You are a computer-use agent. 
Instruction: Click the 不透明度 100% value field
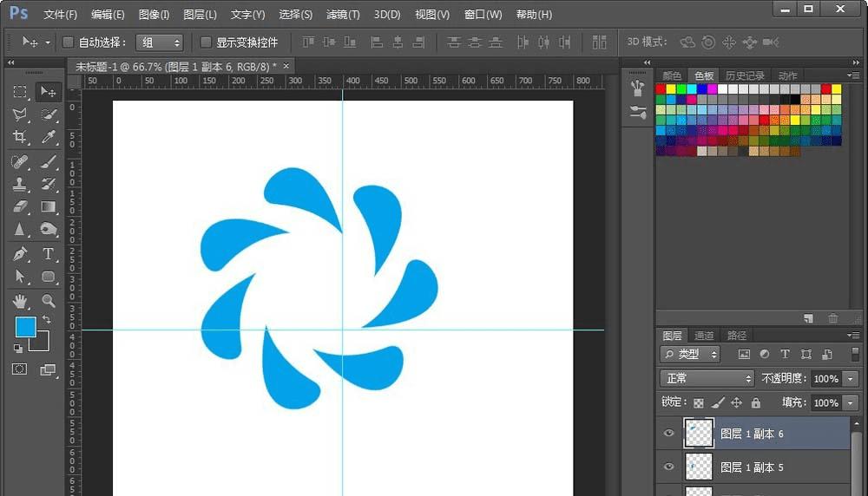tap(826, 379)
